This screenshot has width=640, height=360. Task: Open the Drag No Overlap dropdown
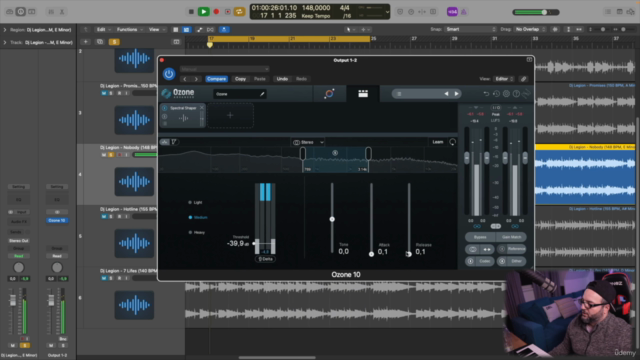coord(530,29)
